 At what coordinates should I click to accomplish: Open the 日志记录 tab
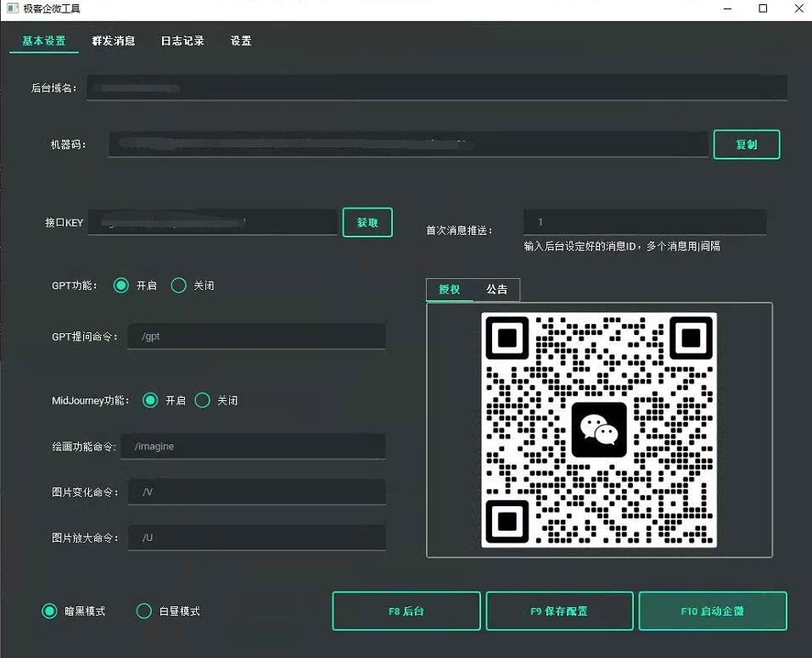[x=182, y=40]
